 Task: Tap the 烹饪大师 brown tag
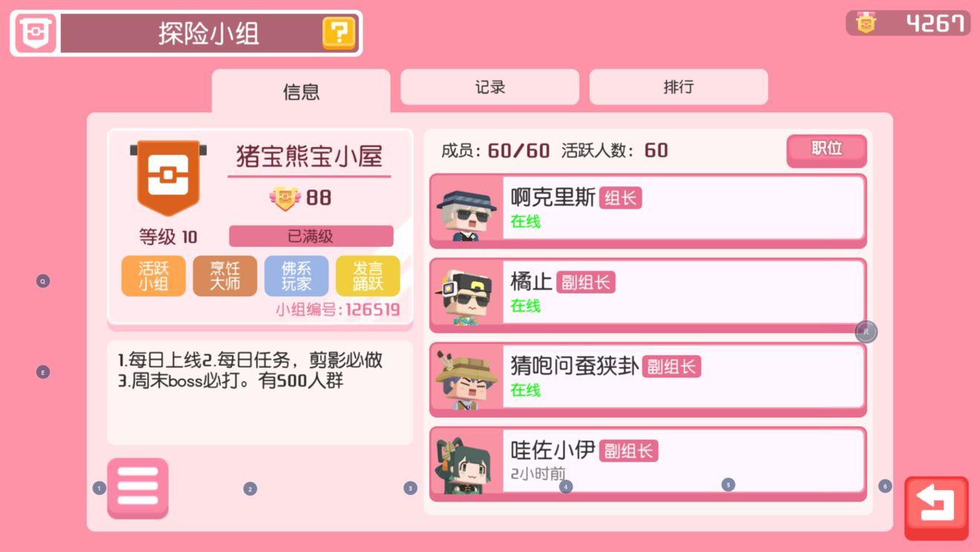225,276
